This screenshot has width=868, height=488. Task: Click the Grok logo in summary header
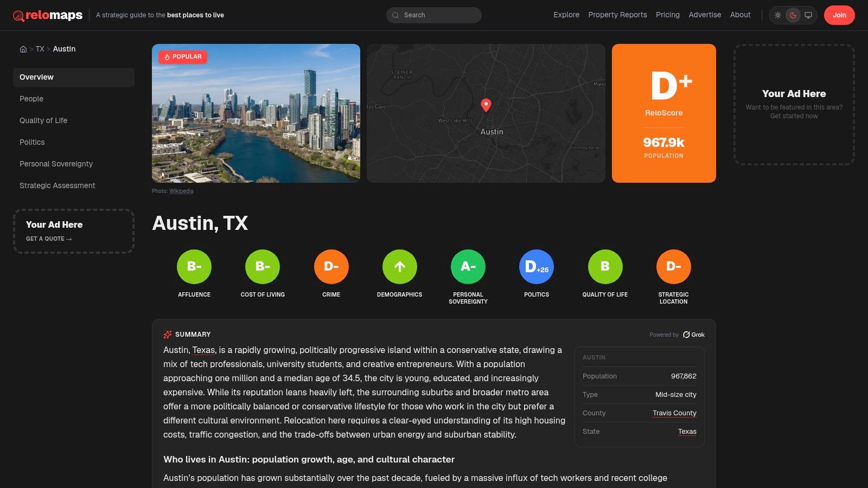[x=694, y=335]
